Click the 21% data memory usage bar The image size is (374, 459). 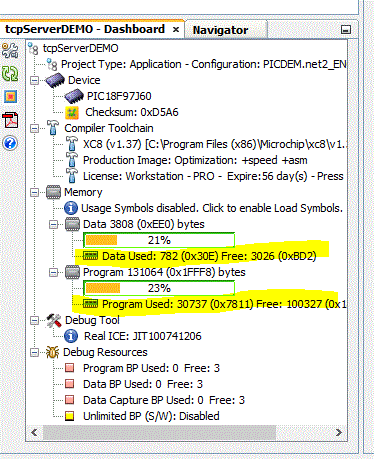(x=159, y=240)
